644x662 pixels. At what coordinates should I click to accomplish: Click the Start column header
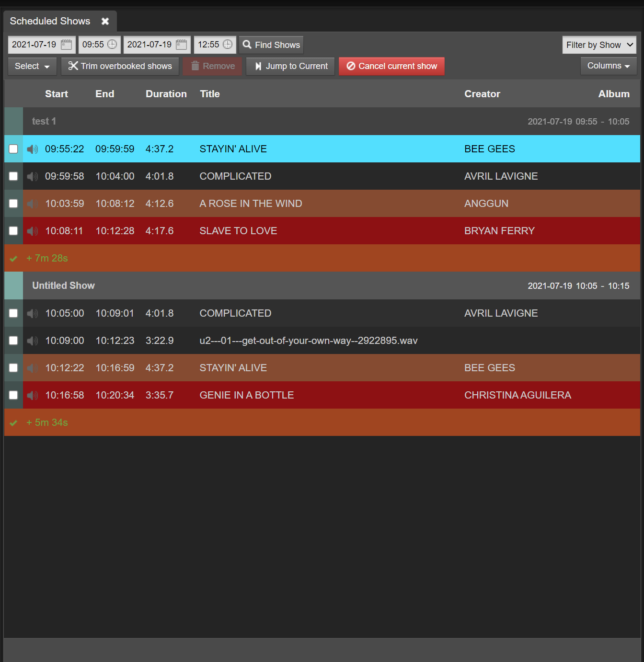point(57,94)
